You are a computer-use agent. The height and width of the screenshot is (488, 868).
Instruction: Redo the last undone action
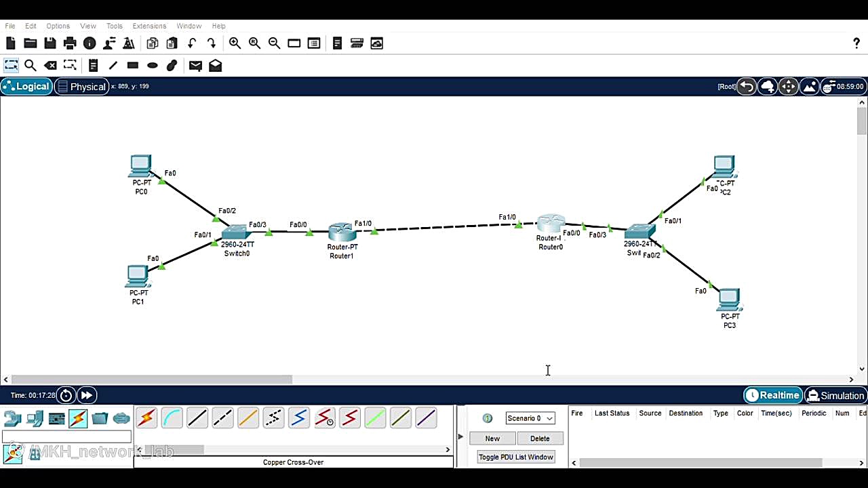(212, 43)
